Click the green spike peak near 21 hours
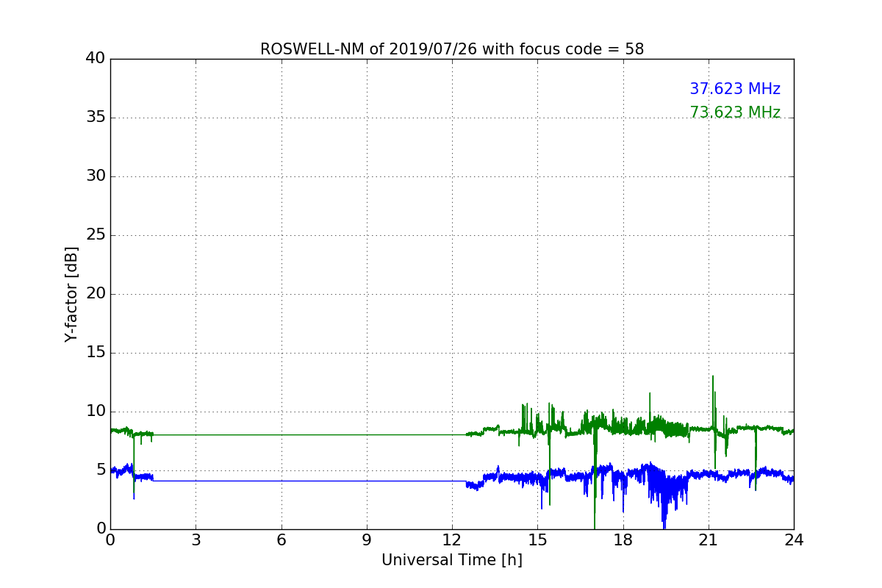This screenshot has width=882, height=588. pos(712,377)
